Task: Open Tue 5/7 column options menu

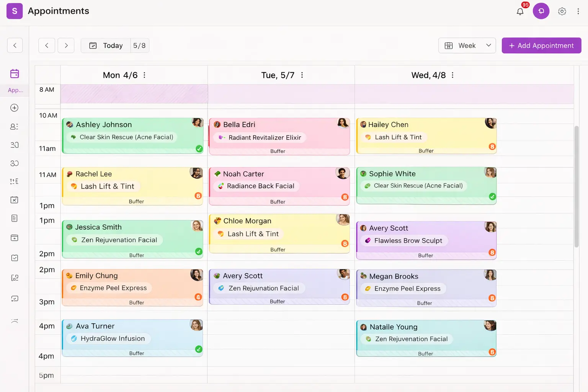Action: [302, 75]
